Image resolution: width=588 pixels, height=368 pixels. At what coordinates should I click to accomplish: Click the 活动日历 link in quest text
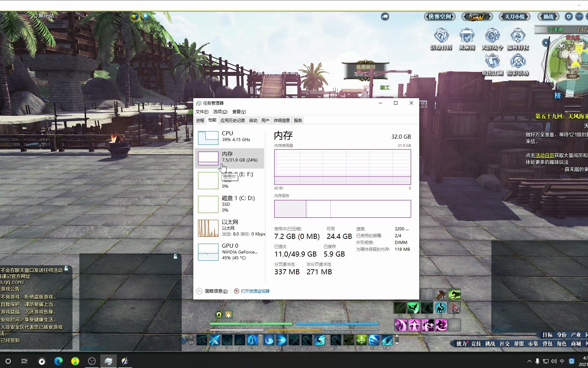545,155
